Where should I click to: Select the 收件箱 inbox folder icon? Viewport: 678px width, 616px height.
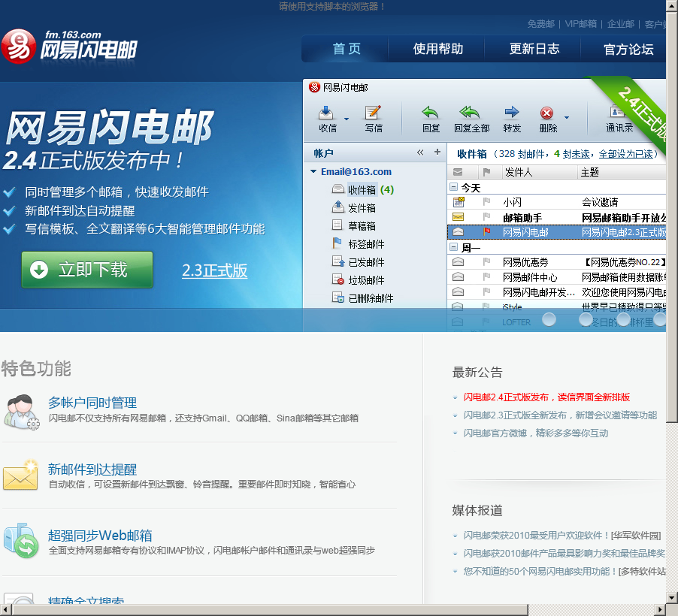(x=337, y=189)
